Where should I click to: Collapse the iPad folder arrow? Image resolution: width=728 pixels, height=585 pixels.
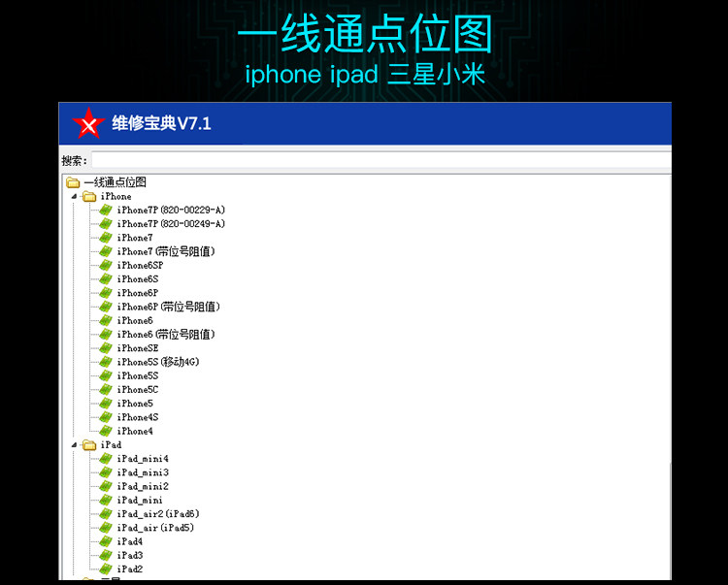[74, 445]
